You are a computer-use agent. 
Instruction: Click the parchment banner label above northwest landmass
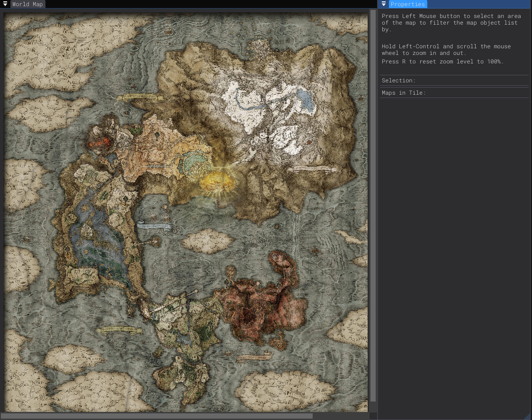click(139, 97)
